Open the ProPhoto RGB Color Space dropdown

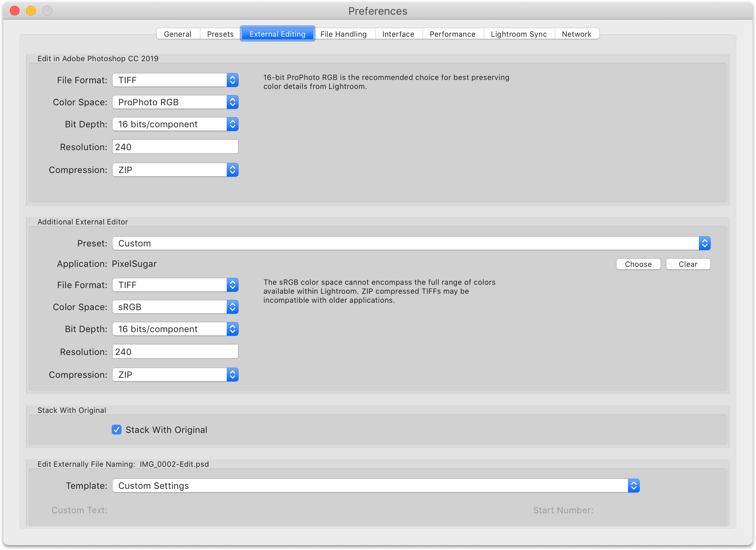coord(175,102)
